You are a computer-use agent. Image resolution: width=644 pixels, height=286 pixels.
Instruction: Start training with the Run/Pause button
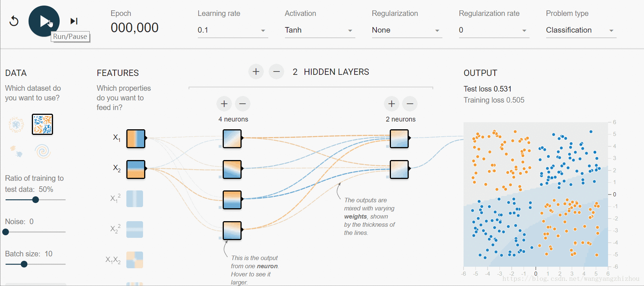coord(44,21)
